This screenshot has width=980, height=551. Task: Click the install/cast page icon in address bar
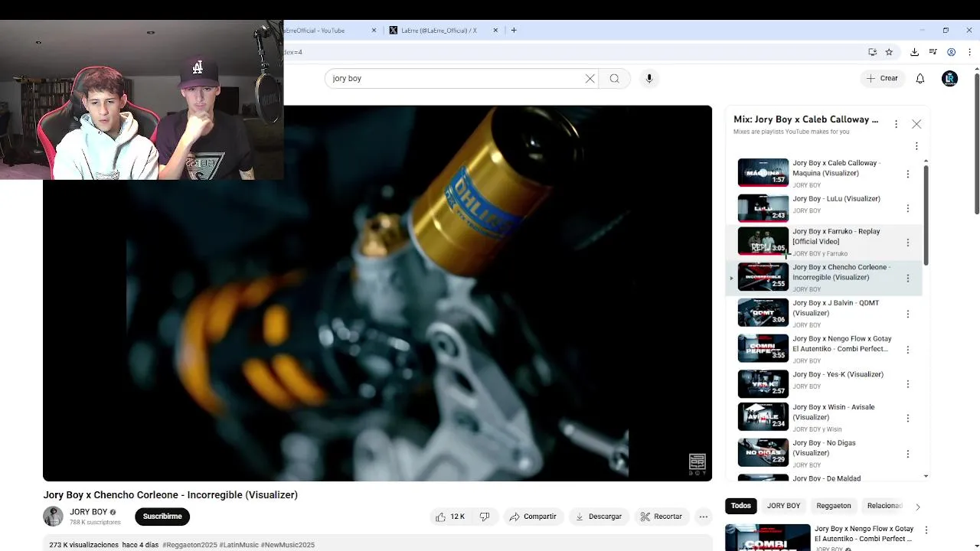coord(872,52)
